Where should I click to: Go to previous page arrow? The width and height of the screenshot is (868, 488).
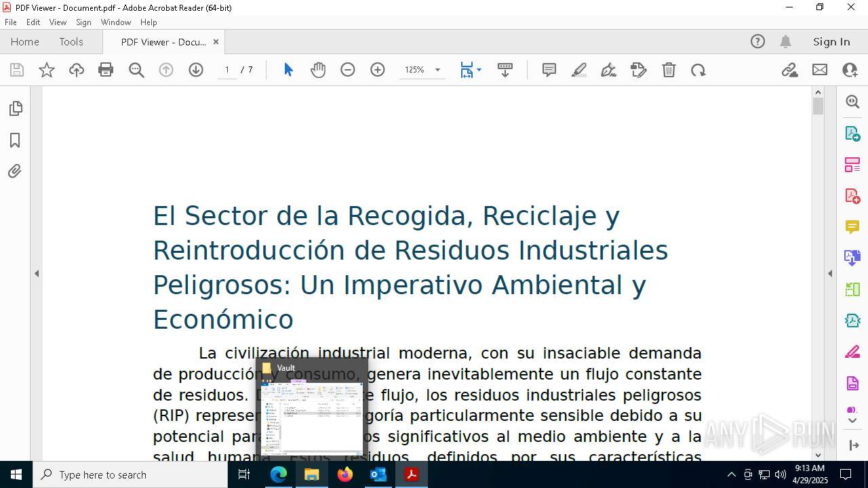(166, 70)
